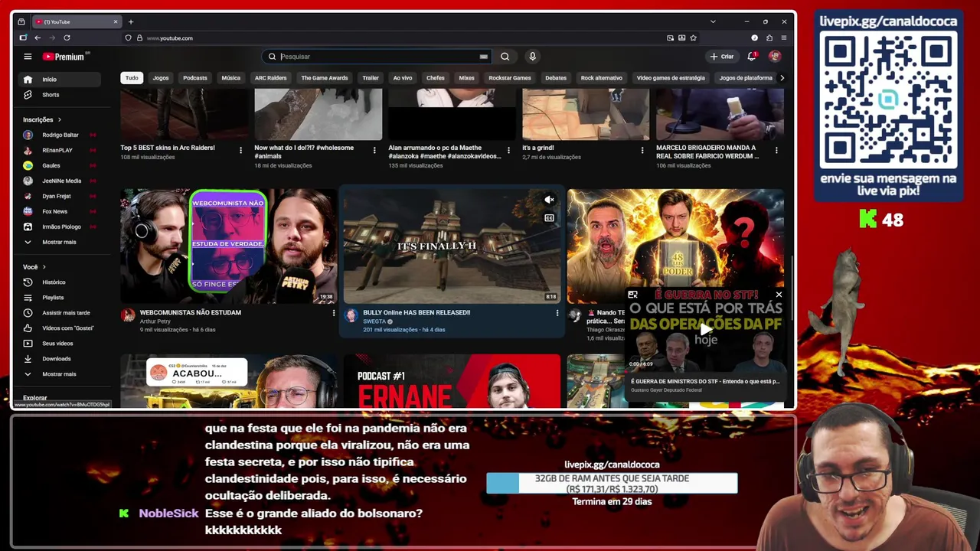This screenshot has width=980, height=551.
Task: Play the miniplayer video
Action: [x=705, y=331]
